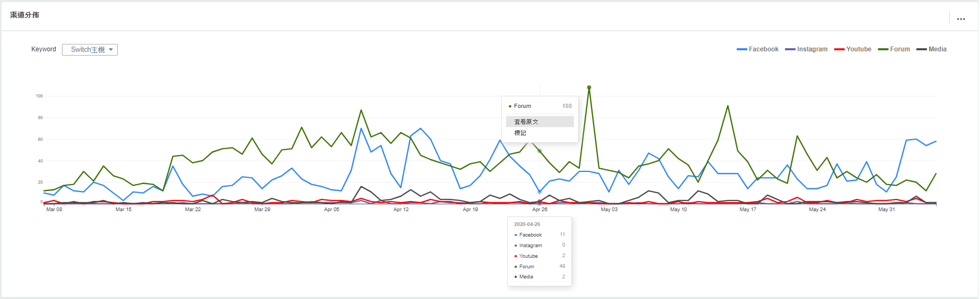Click the Forum data point on Apr 26
The image size is (980, 299).
tap(540, 151)
